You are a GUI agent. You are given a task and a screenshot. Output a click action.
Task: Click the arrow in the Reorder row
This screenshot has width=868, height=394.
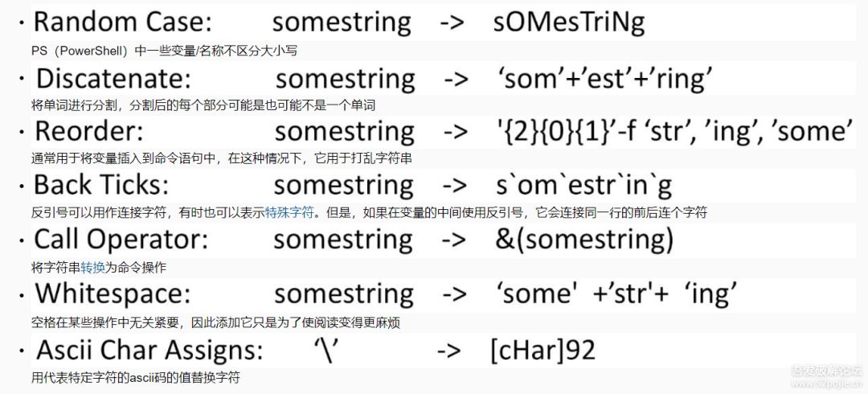pos(456,133)
